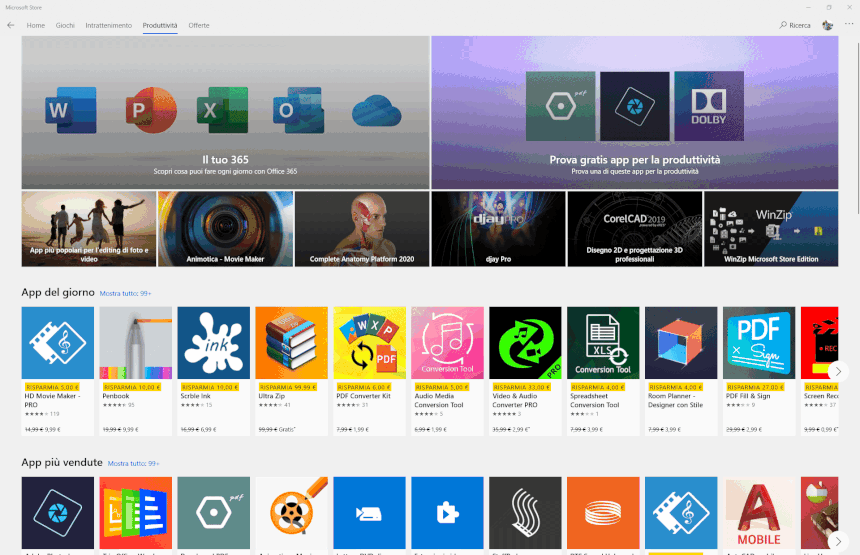Screen dimensions: 860x555
Task: Open the Il tuo 365 banner title
Action: [225, 160]
